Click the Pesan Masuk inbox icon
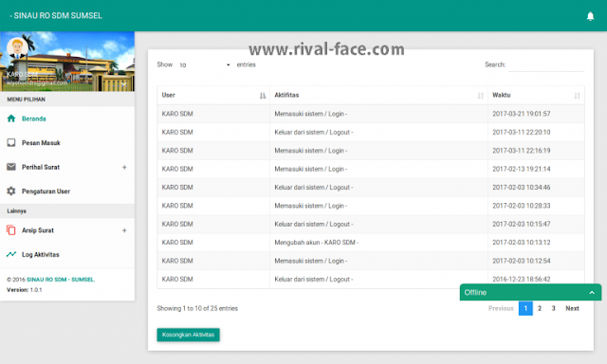 point(11,143)
